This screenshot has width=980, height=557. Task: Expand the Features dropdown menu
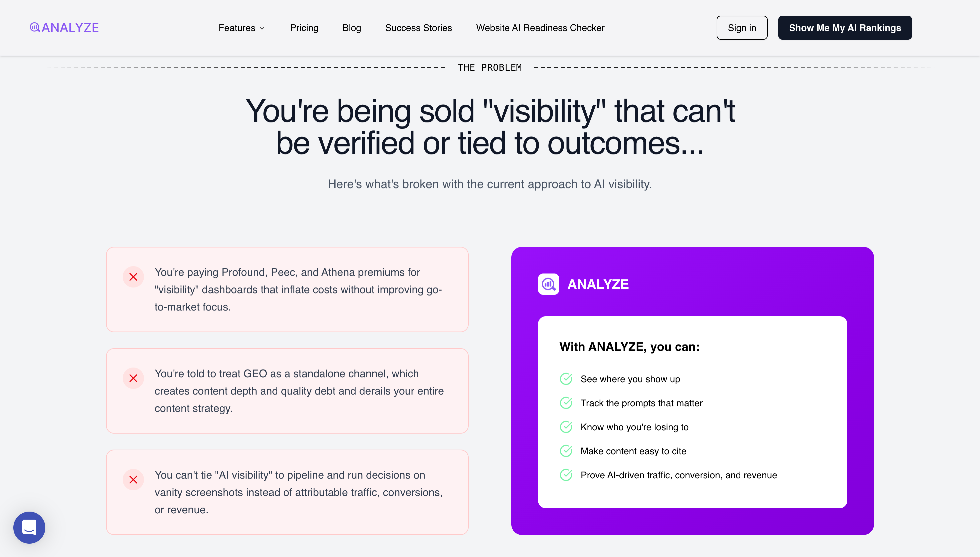237,28
